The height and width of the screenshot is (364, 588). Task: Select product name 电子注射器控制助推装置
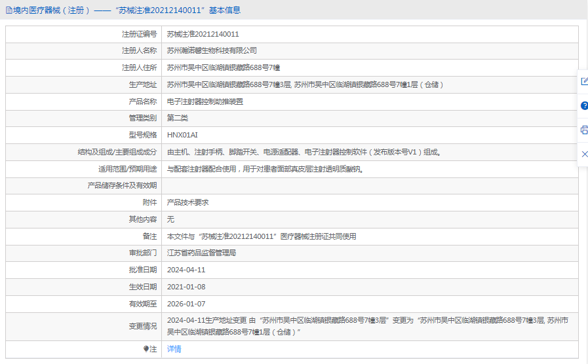click(x=205, y=101)
